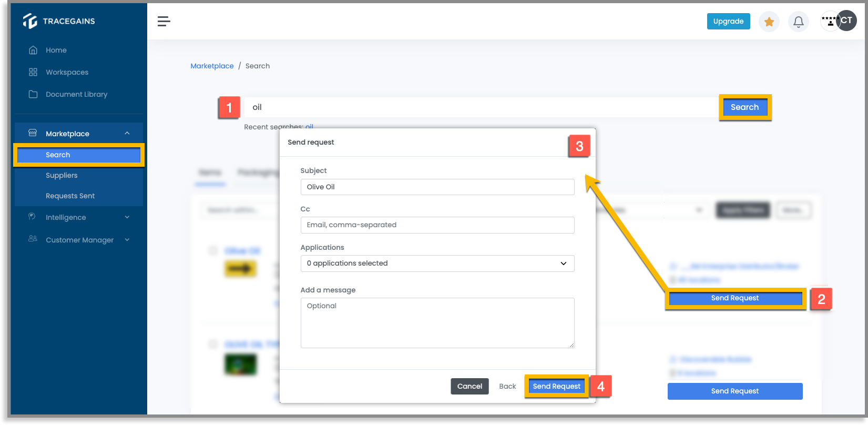Expand the Customer Manager section
The image size is (868, 425).
point(127,240)
